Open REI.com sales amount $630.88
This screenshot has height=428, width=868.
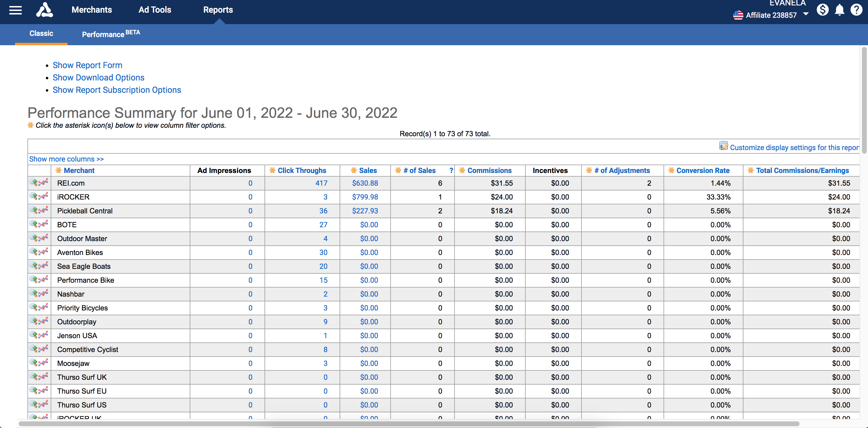click(365, 183)
